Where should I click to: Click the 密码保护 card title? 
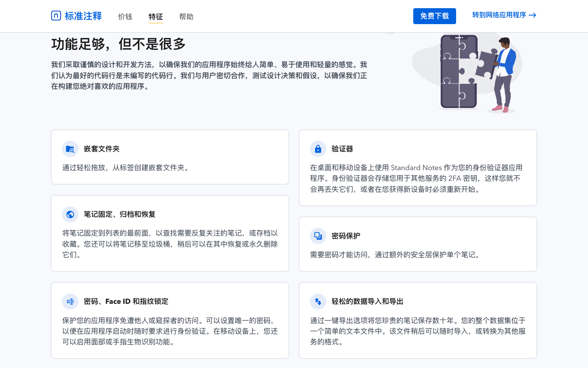point(346,236)
